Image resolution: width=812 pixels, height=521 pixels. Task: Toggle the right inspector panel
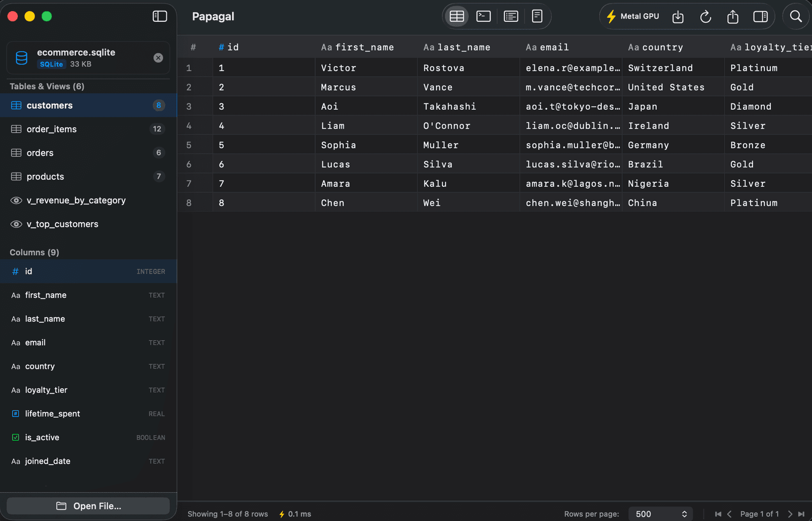pyautogui.click(x=760, y=17)
